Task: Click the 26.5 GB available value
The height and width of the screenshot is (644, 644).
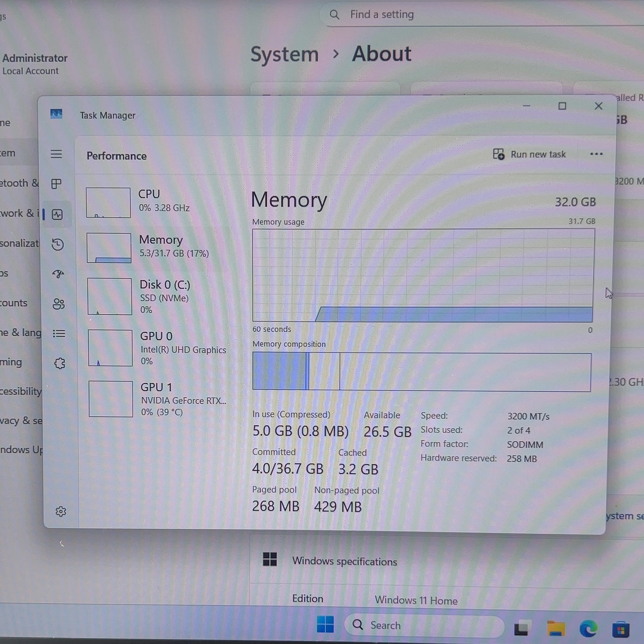Action: coord(387,432)
